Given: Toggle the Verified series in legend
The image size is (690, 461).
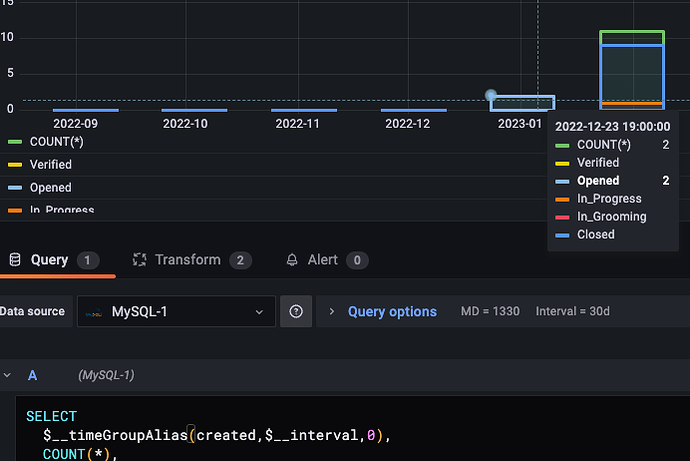Looking at the screenshot, I should (x=51, y=165).
